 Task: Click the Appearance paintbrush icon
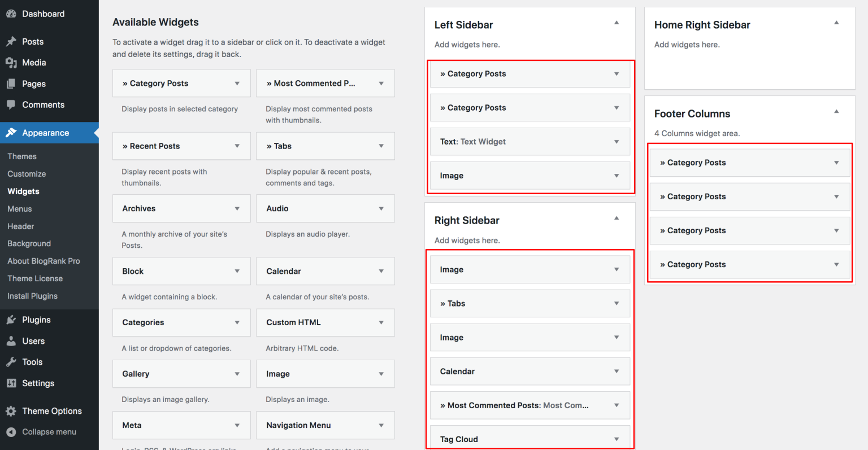pyautogui.click(x=11, y=133)
